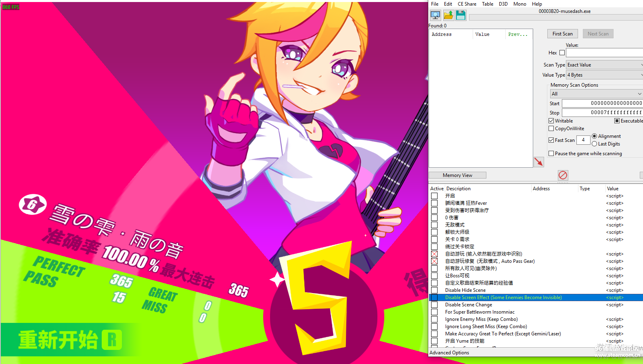
Task: Activate Disable Scene Change checkbox
Action: [x=434, y=305]
